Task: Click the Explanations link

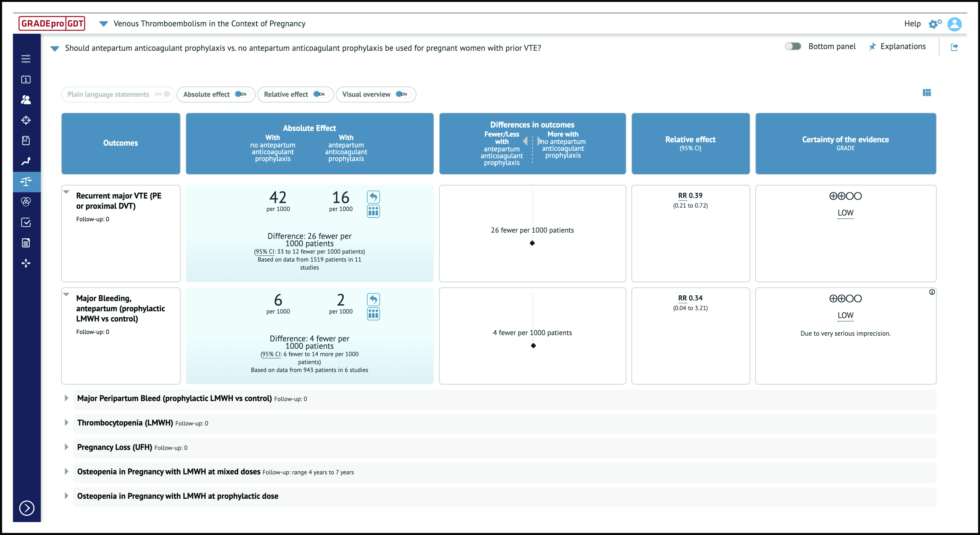Action: pos(903,46)
